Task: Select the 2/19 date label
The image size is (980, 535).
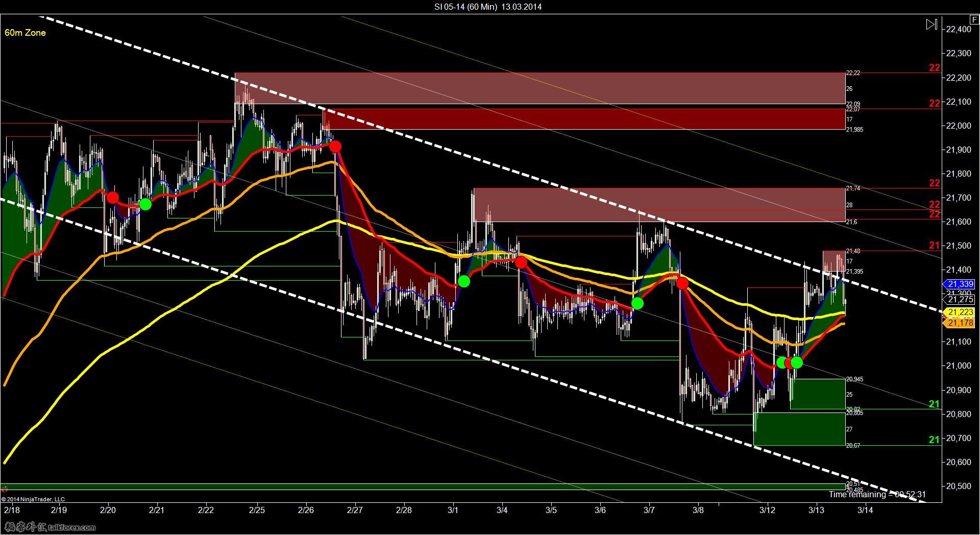Action: point(59,510)
